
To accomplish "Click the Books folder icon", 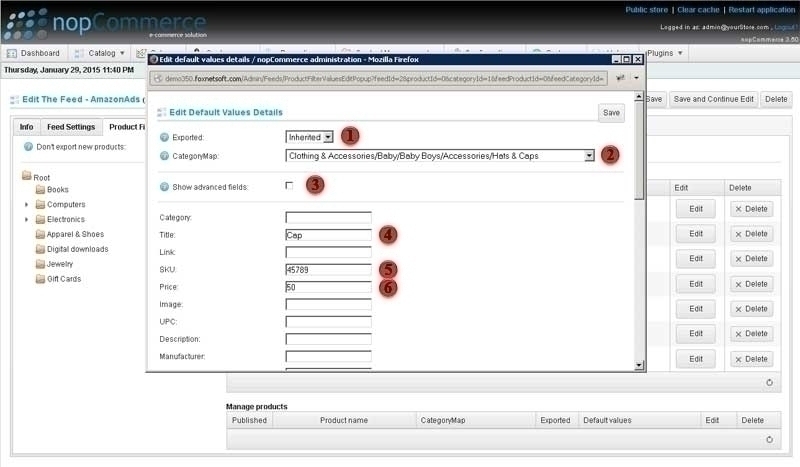I will [40, 189].
